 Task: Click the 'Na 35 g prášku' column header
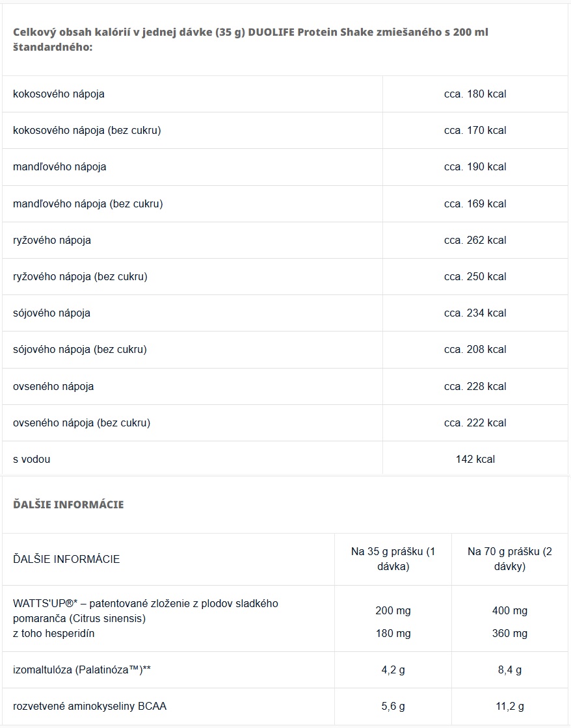click(x=393, y=558)
